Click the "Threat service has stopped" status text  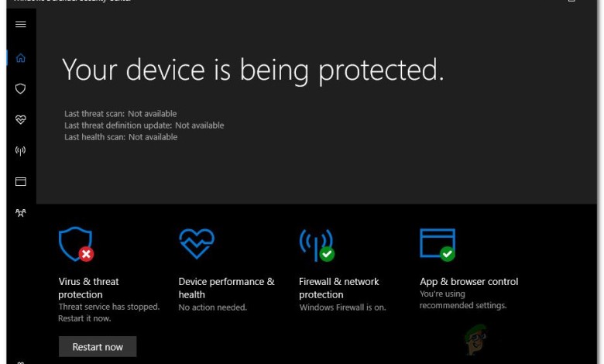108,307
